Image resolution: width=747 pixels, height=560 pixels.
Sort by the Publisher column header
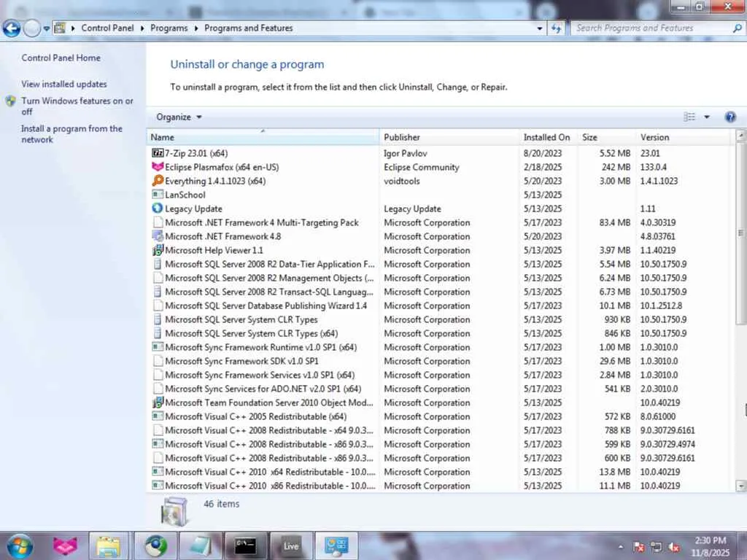[x=449, y=137]
